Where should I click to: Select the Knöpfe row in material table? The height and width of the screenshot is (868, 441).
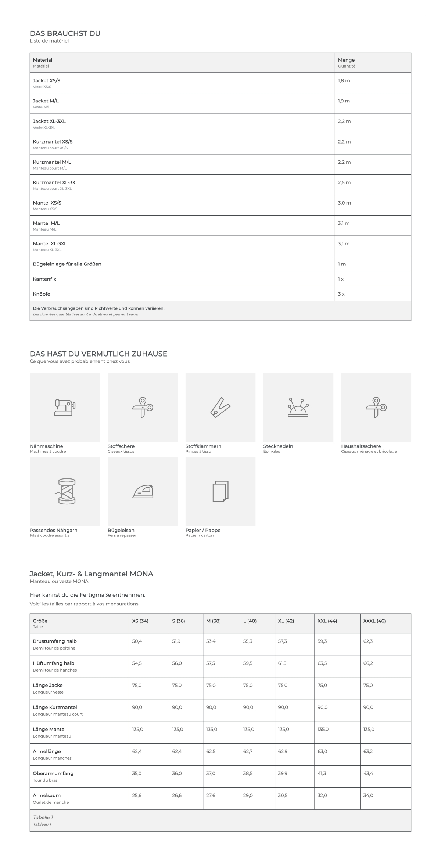[220, 294]
